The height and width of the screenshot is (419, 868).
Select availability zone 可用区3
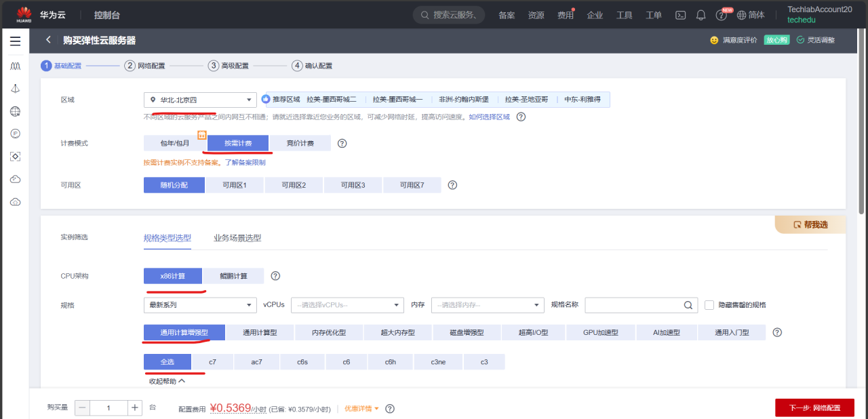(x=353, y=184)
